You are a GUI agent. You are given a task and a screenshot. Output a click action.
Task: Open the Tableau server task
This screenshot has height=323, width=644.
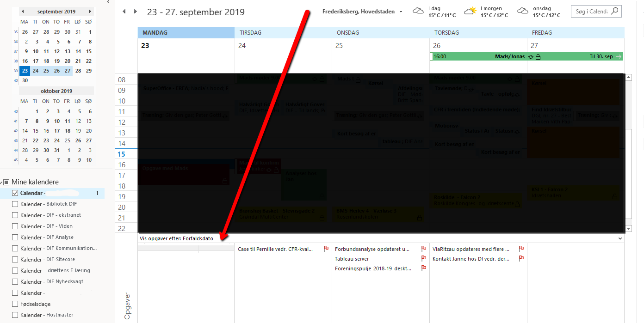coord(352,259)
